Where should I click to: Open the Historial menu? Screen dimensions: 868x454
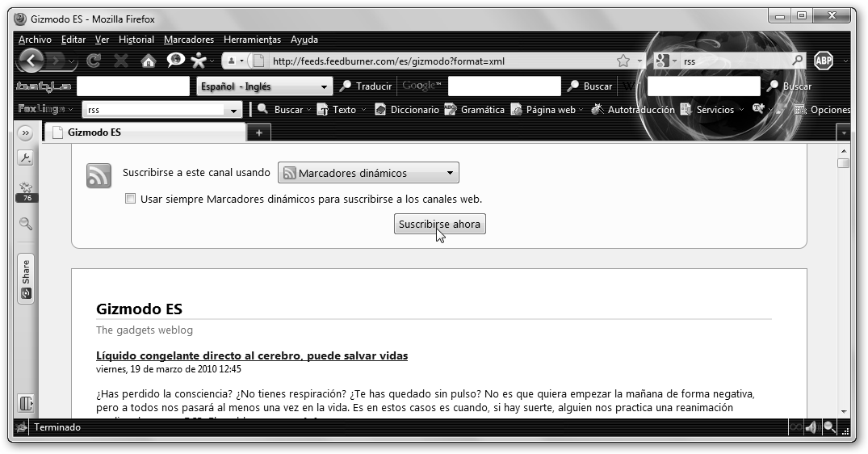[136, 40]
